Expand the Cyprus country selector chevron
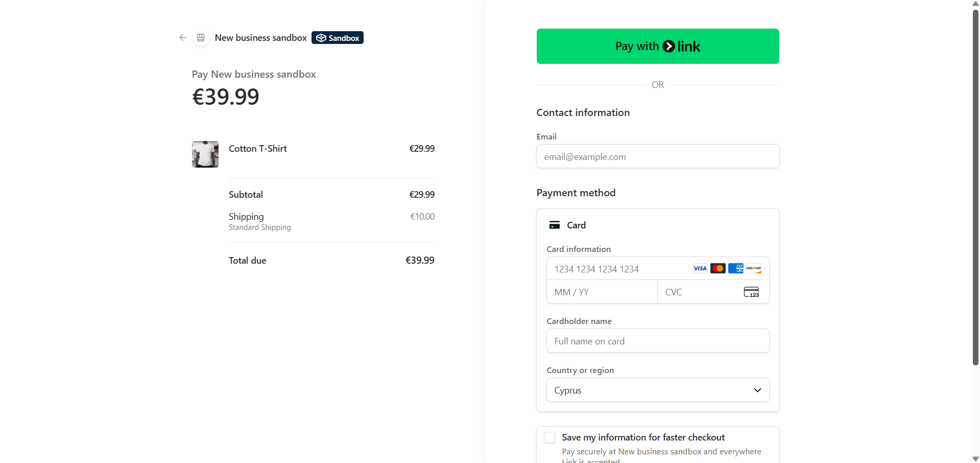Viewport: 980px width, 463px height. (757, 389)
